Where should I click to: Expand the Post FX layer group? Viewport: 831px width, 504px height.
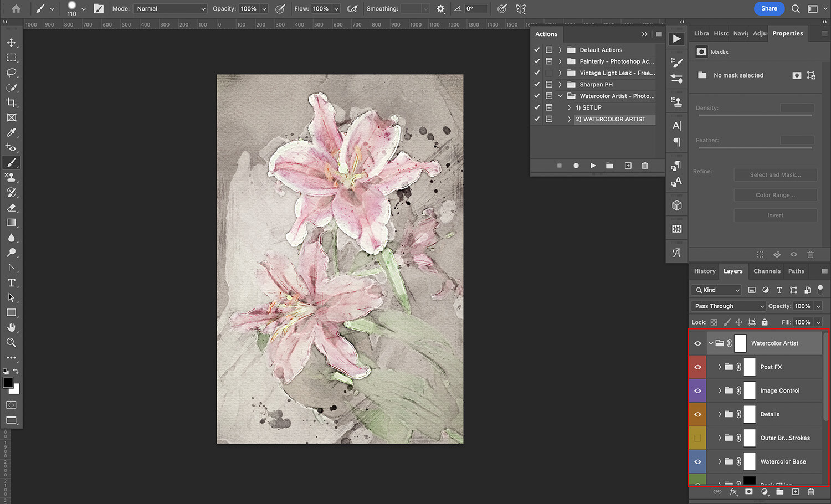720,367
